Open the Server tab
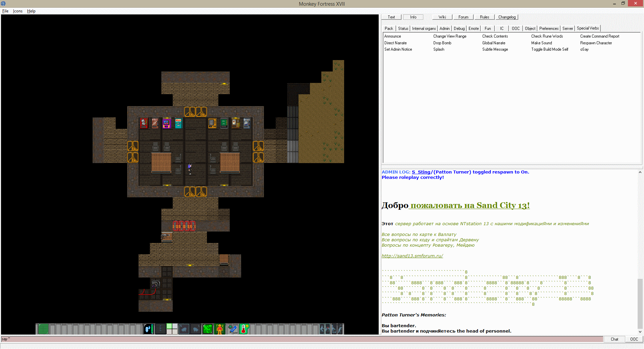 (568, 29)
